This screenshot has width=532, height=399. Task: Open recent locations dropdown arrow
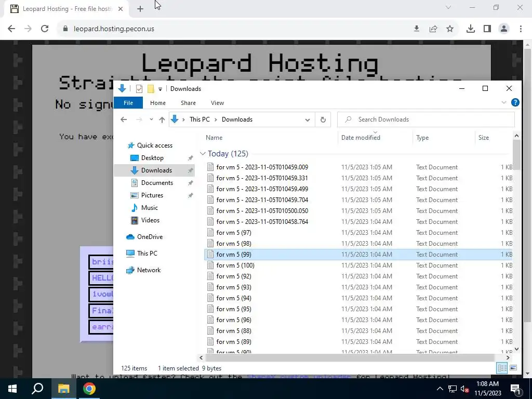[151, 119]
